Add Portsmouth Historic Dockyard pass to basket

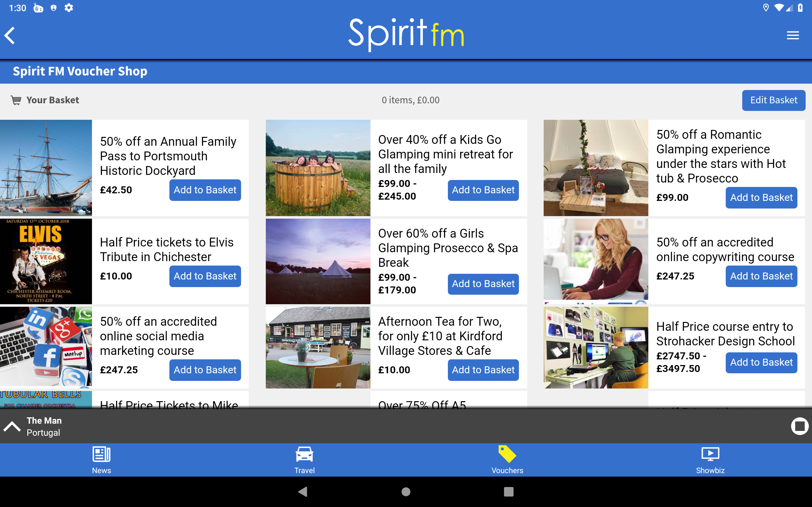(205, 190)
